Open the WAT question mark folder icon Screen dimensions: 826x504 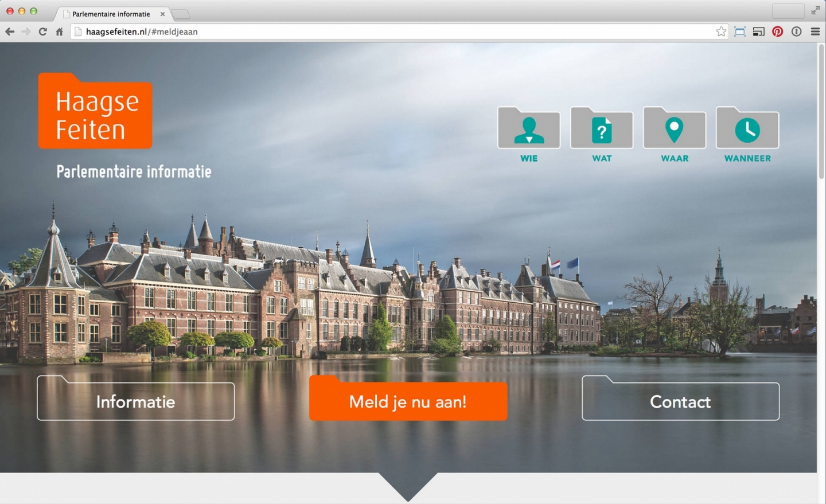tap(601, 130)
